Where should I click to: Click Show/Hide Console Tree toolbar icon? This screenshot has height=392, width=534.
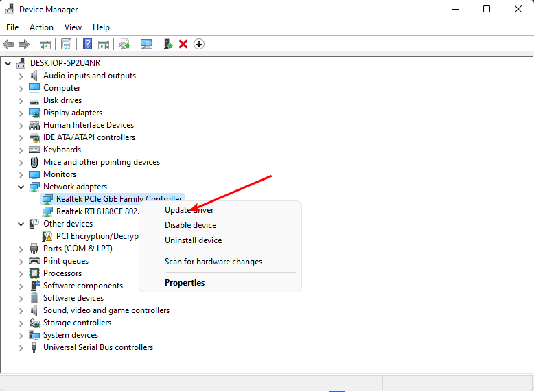tap(45, 44)
